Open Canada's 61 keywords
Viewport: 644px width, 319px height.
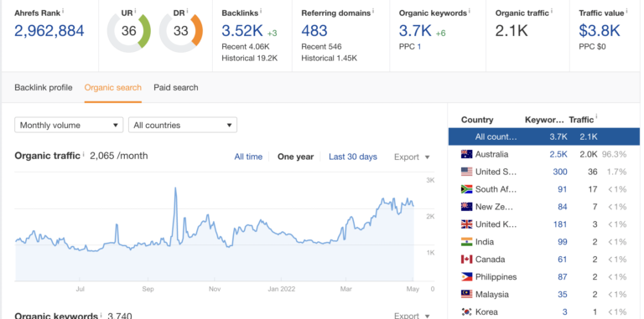click(x=563, y=260)
